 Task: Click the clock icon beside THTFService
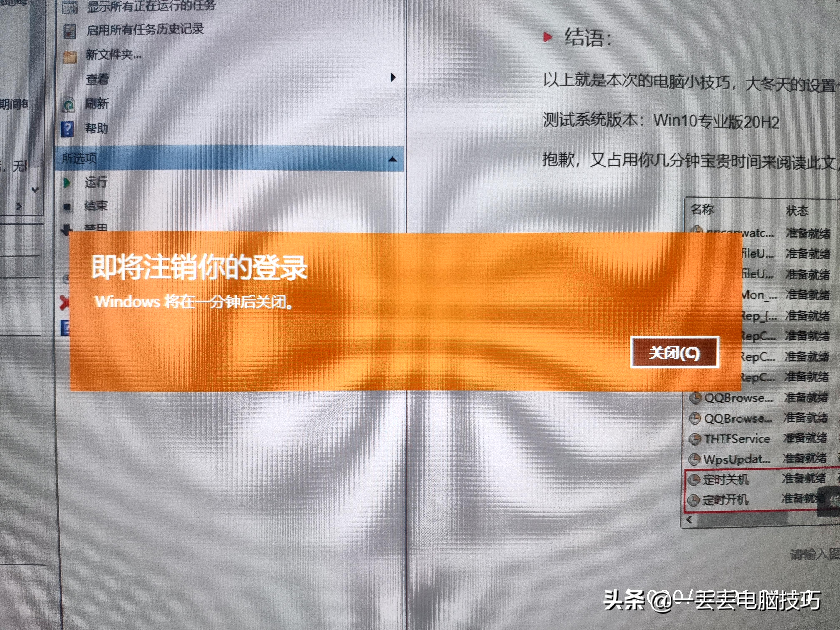point(695,439)
